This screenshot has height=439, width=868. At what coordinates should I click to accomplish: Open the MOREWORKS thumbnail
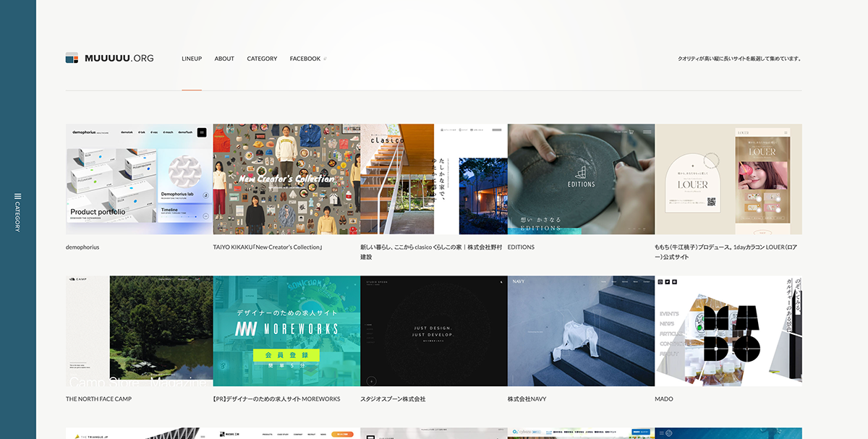[x=286, y=331]
